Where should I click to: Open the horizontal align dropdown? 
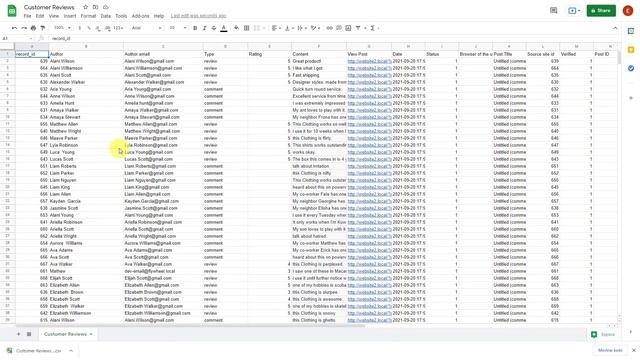click(276, 28)
